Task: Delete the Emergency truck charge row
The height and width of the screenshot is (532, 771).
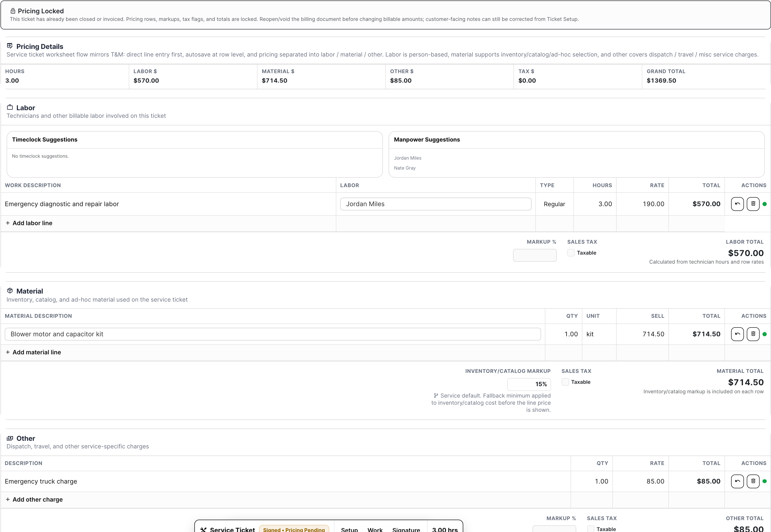Action: coord(753,481)
